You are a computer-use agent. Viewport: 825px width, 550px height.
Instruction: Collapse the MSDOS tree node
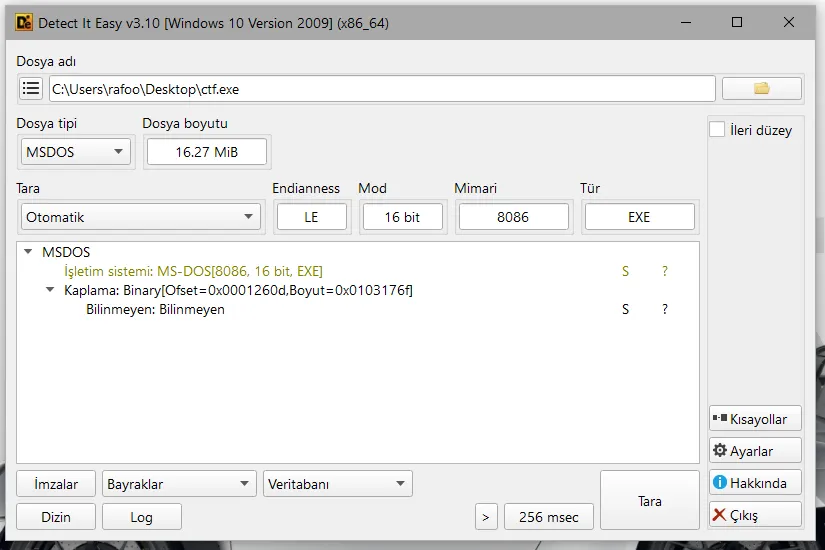click(x=28, y=252)
